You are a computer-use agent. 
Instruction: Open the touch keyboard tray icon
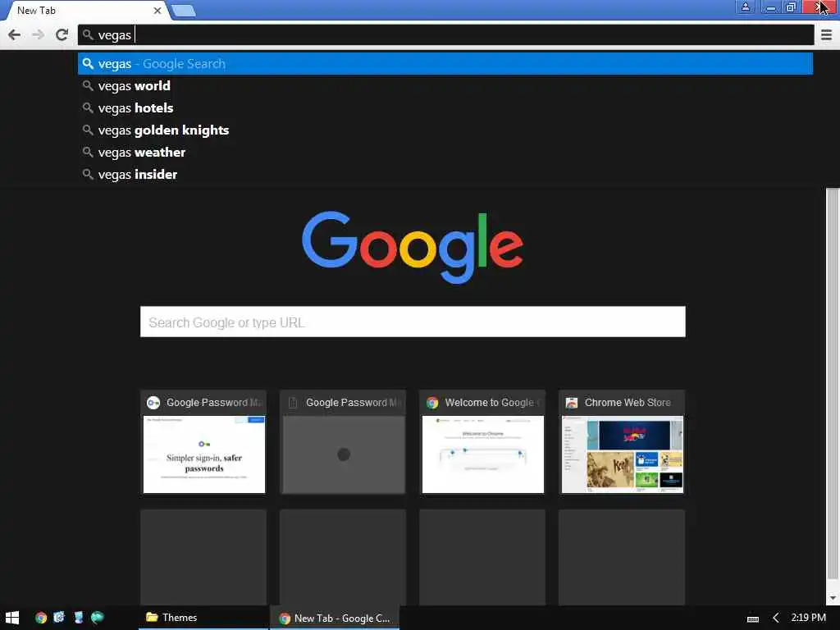point(753,619)
